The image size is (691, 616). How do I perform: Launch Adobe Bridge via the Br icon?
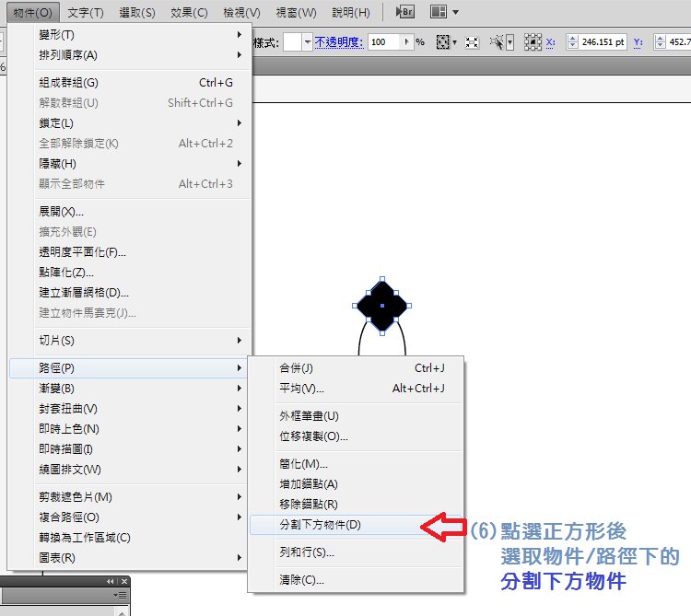click(x=404, y=12)
